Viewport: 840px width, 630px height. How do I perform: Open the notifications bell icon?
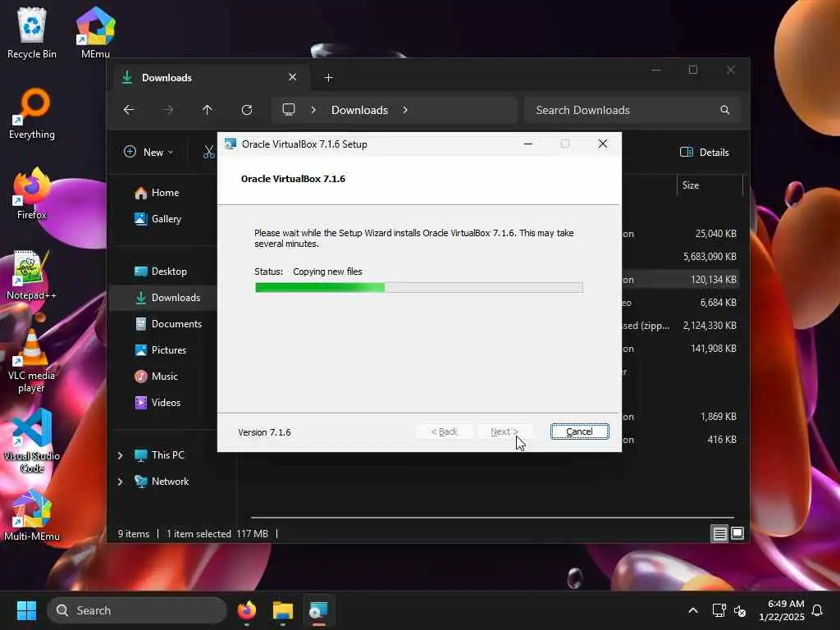pos(818,610)
